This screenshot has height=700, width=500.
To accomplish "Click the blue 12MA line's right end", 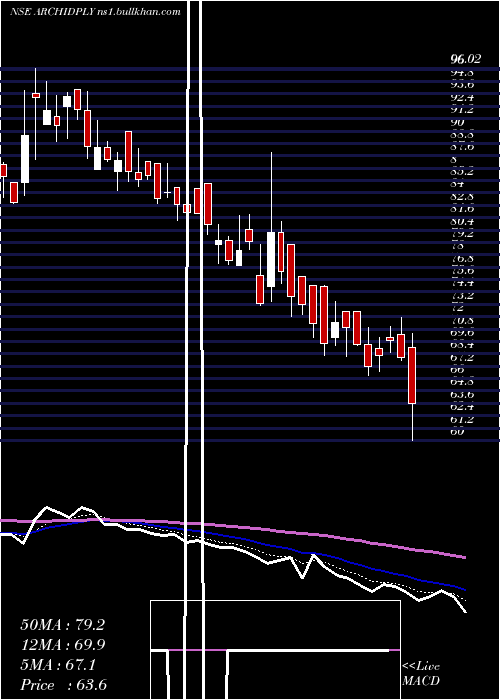I will tap(464, 589).
